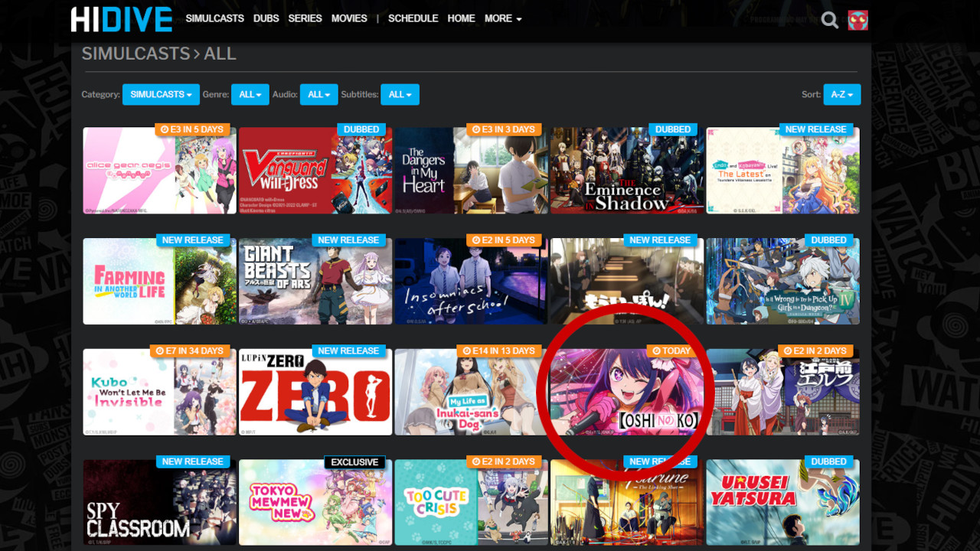Click the HIDIVE logo
This screenshot has width=980, height=551.
point(121,19)
